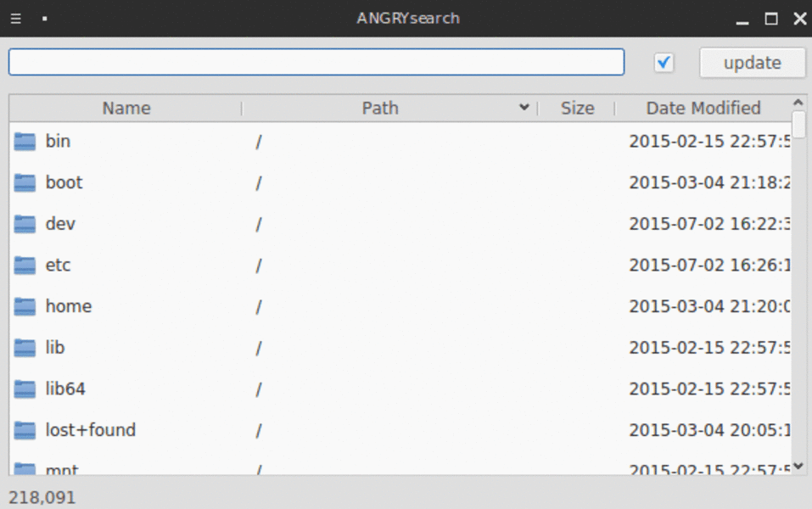Sort results by the Name column

(126, 108)
